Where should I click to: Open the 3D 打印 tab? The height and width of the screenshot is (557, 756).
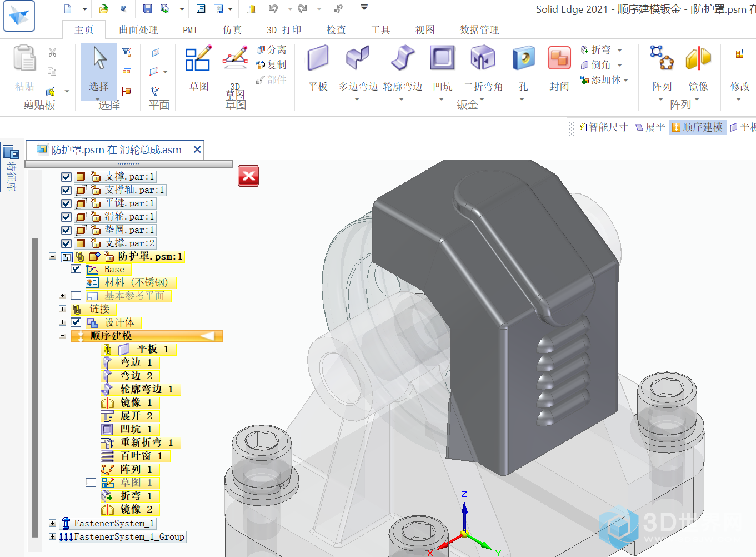coord(284,30)
